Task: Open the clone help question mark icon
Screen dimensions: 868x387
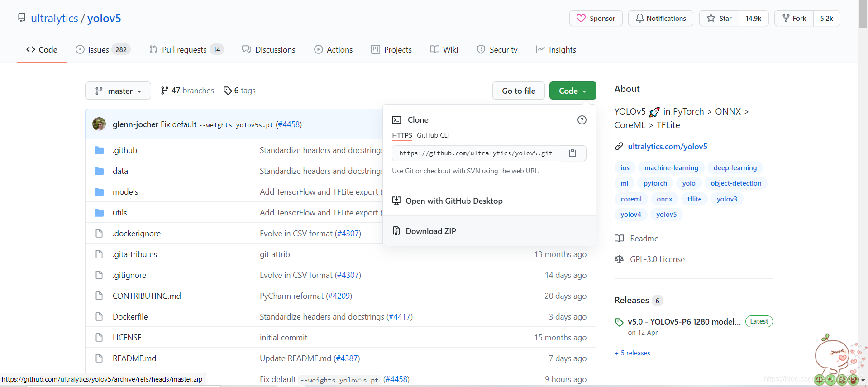Action: tap(582, 120)
